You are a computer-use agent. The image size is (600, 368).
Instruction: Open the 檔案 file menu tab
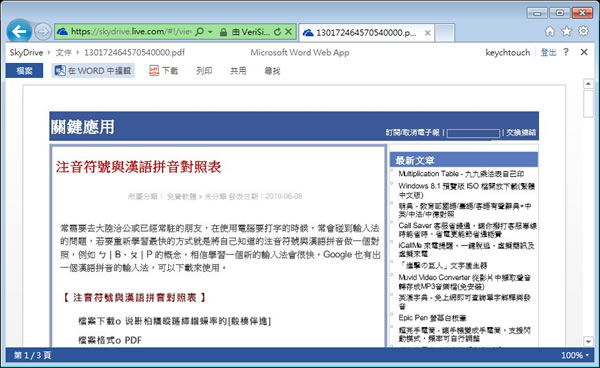[24, 71]
